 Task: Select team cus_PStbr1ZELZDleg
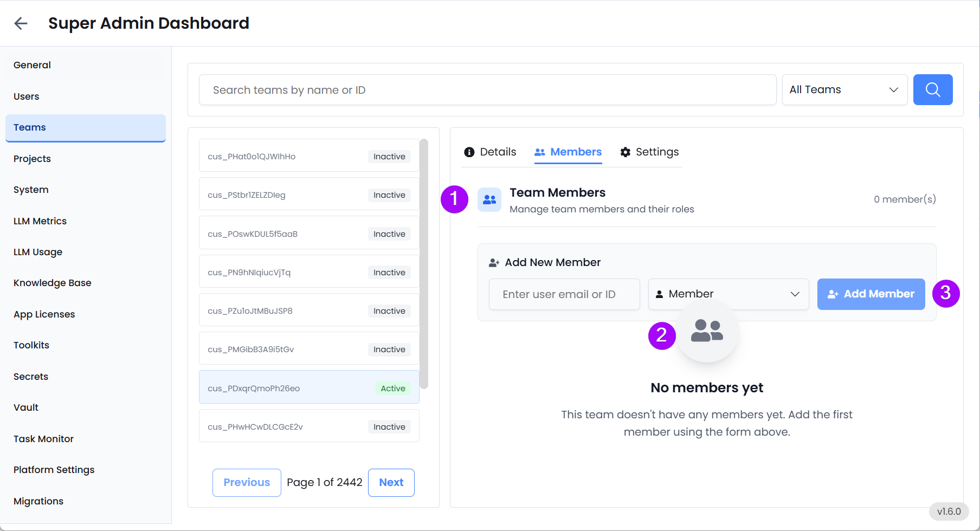309,194
